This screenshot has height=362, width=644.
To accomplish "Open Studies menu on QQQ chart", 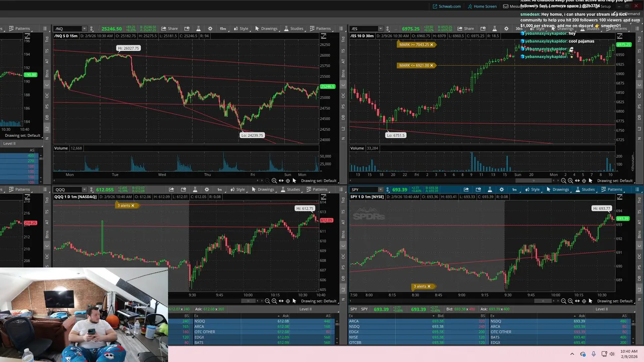I will [x=290, y=190].
